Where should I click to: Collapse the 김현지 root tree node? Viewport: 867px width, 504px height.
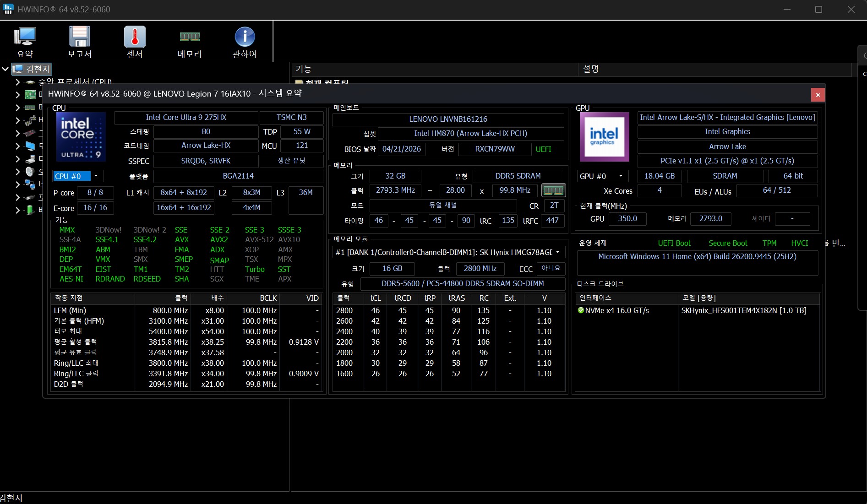pos(5,69)
